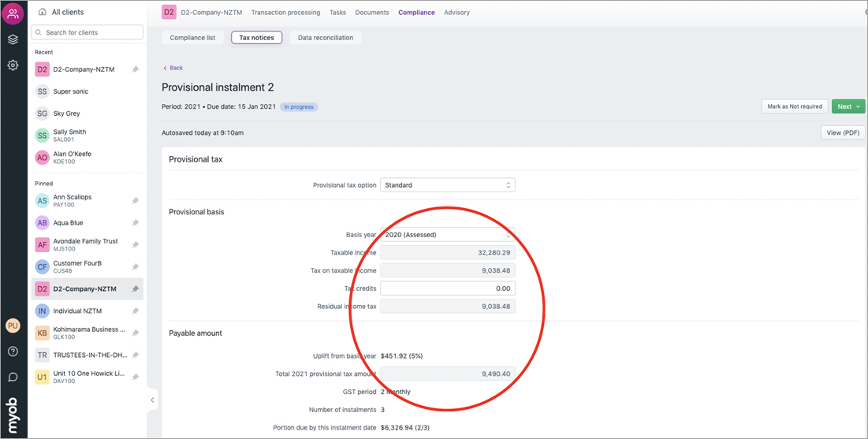Open the Compliance menu
The image size is (868, 439).
(416, 12)
